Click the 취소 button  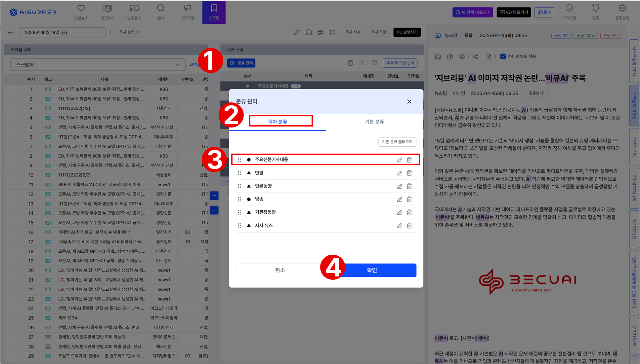(x=280, y=270)
